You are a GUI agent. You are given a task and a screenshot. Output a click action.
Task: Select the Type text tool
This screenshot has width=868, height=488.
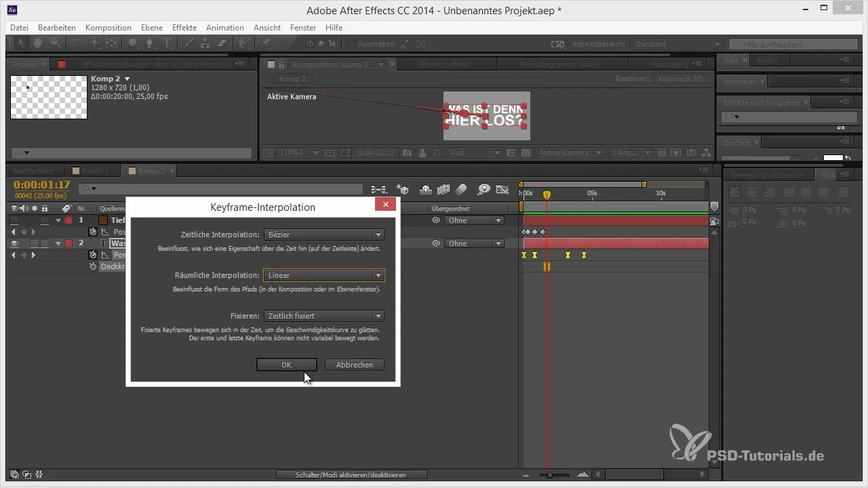click(x=167, y=43)
